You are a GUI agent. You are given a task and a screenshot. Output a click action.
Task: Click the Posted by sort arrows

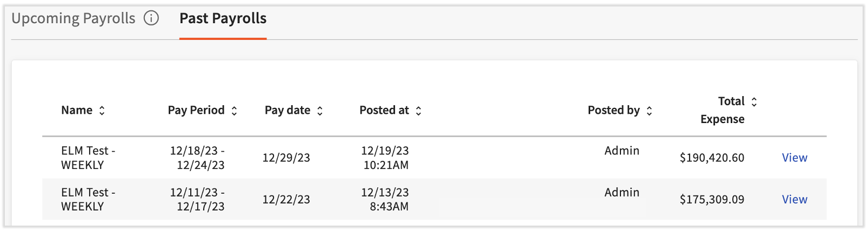pyautogui.click(x=649, y=111)
